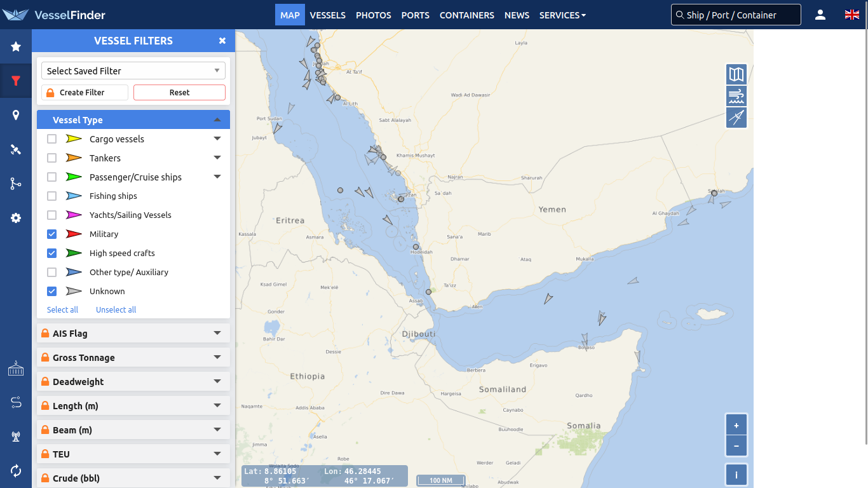Open the route planner sidebar icon
Viewport: 868px width, 488px height.
[x=16, y=402]
